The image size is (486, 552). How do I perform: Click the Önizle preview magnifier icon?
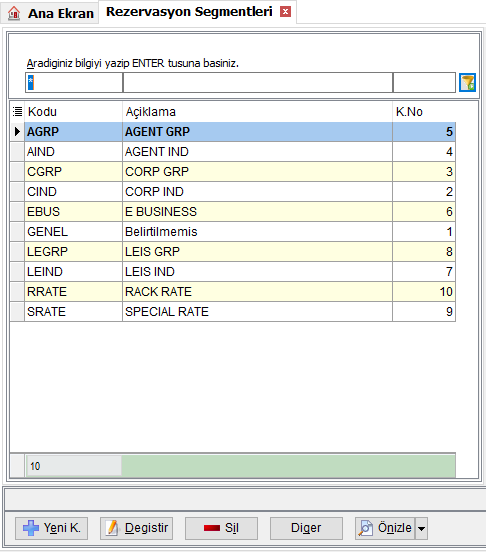click(x=366, y=528)
